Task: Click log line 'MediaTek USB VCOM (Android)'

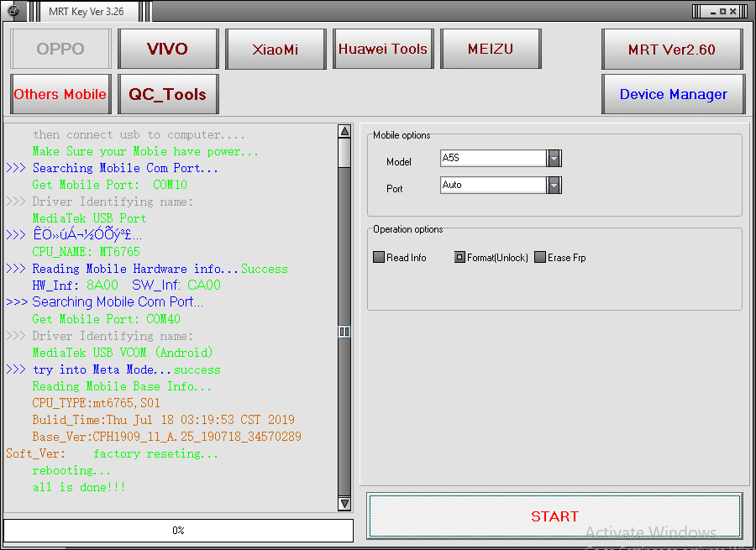Action: [123, 353]
